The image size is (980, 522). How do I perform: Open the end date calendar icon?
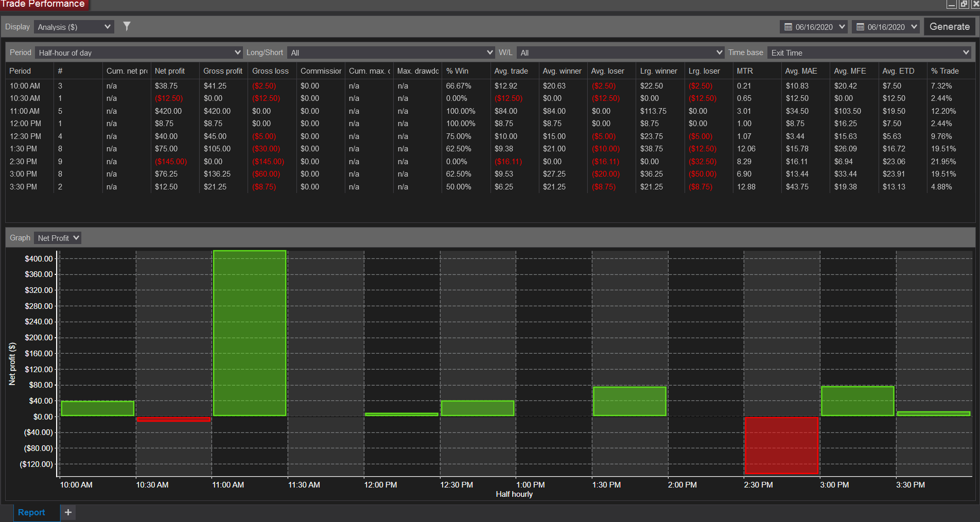click(x=860, y=27)
